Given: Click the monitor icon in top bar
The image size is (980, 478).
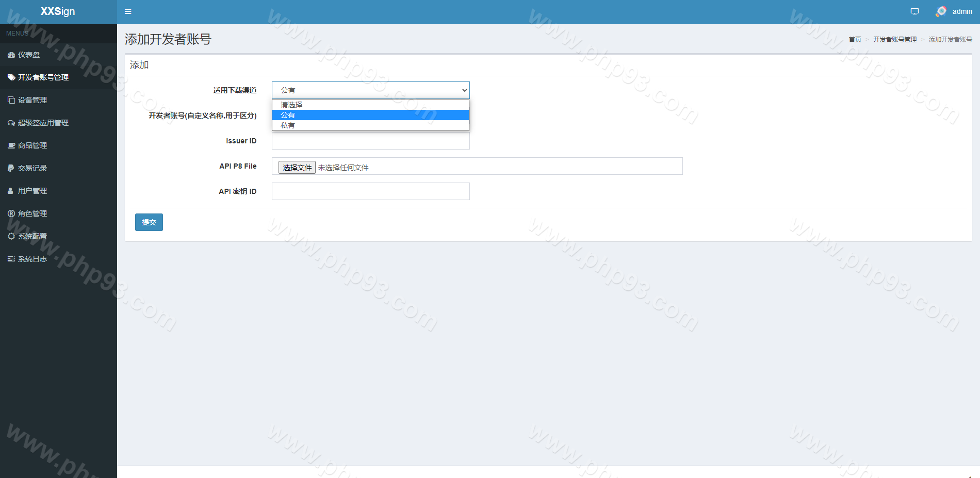Looking at the screenshot, I should (x=914, y=11).
